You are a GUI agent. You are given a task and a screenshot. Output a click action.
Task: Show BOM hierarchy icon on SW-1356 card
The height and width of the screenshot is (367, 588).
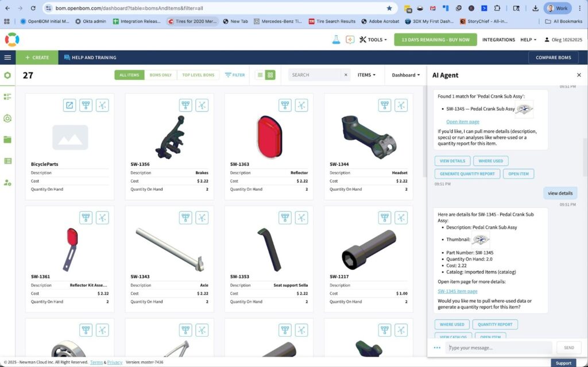coord(185,105)
